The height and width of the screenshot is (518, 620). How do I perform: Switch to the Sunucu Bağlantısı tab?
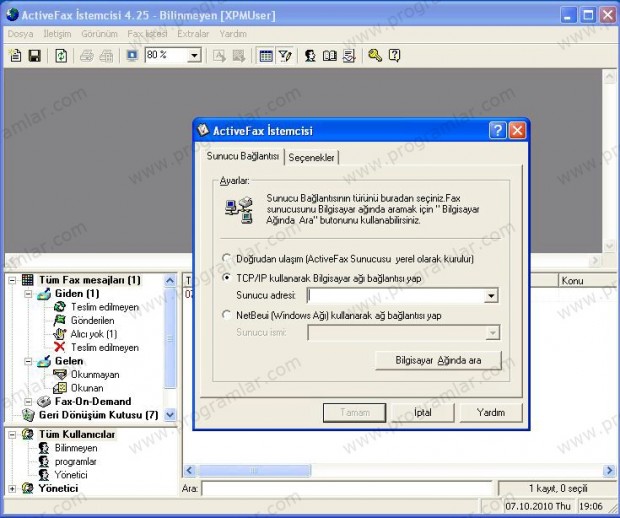click(243, 156)
